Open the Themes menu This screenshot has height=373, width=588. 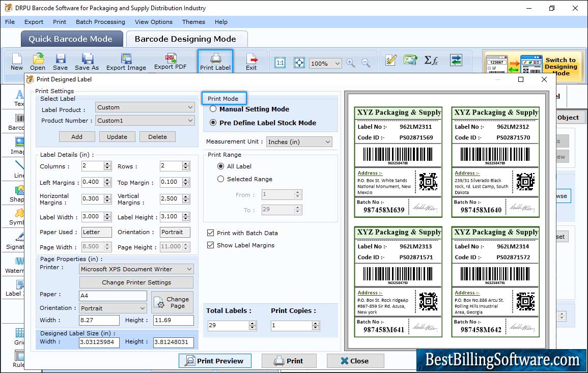click(x=193, y=22)
